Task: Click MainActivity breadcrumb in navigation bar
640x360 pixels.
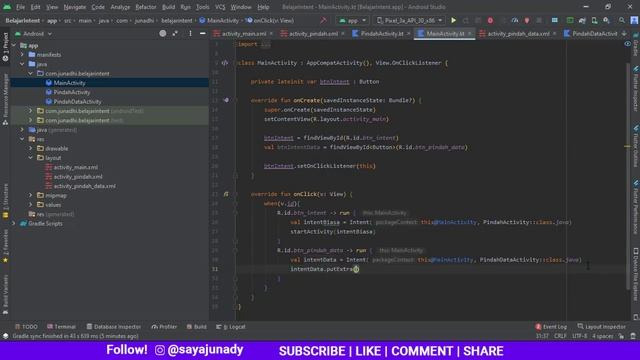Action: coord(219,20)
